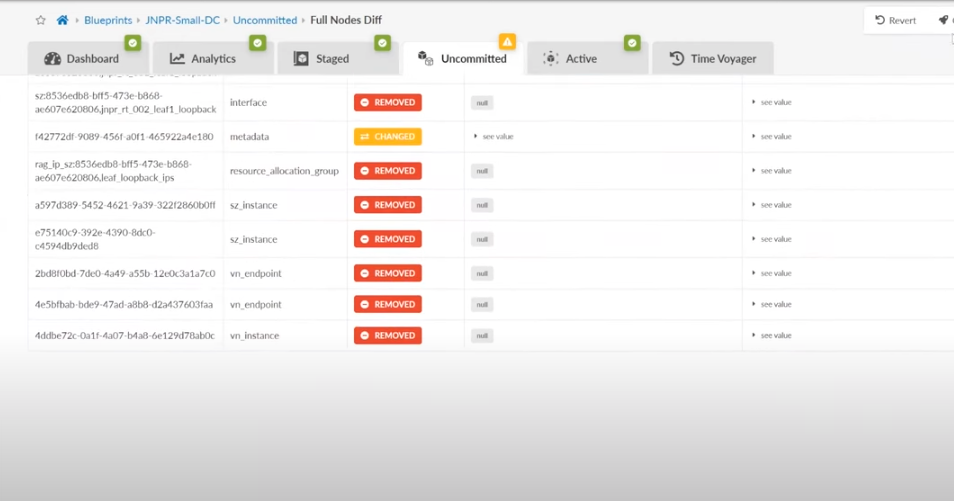Select rag_ip_sz leaf_loopback_ips identifier

click(113, 170)
